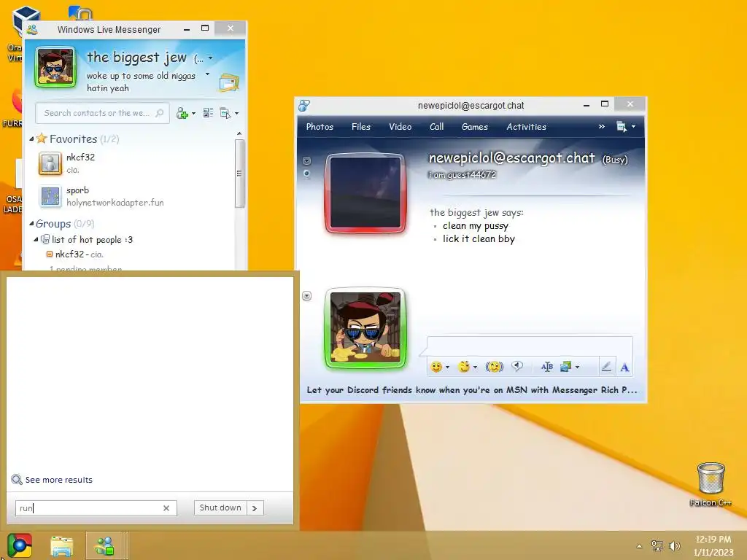Click the Shut down button

(220, 508)
